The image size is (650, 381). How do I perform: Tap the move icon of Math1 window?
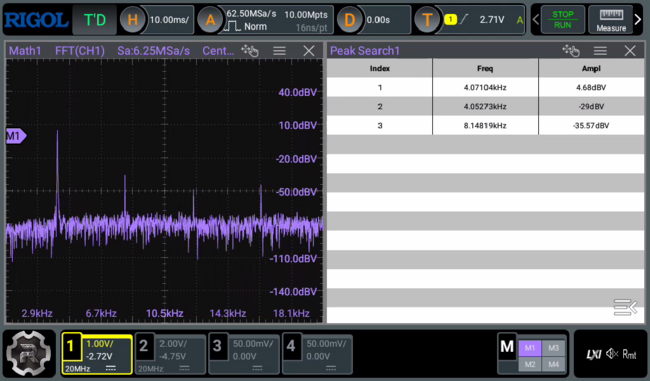click(250, 51)
